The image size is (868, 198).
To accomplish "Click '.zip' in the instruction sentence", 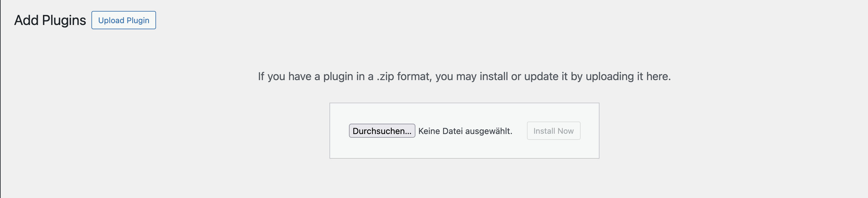I will [386, 76].
